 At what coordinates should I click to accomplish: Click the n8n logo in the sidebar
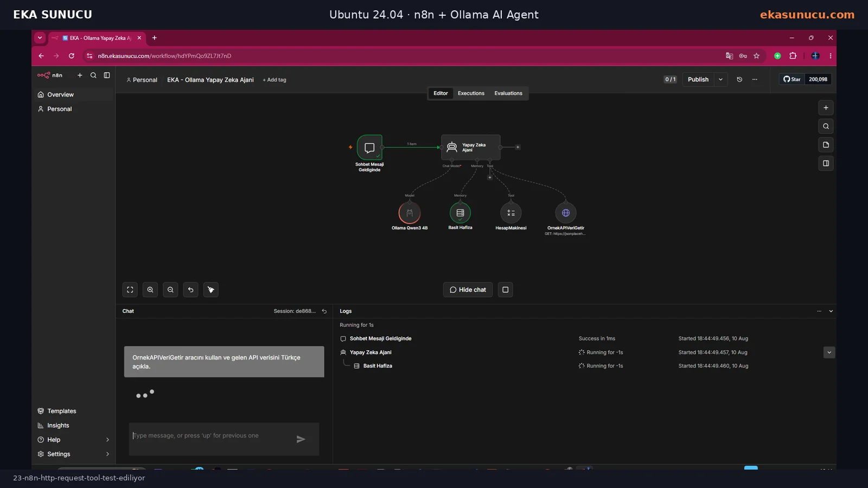pos(50,75)
